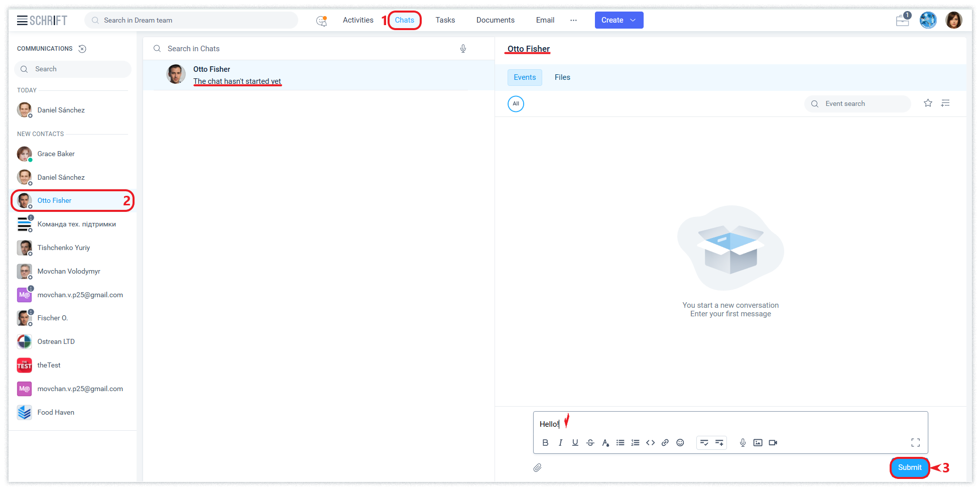
Task: Toggle bold formatting in message editor
Action: point(545,442)
